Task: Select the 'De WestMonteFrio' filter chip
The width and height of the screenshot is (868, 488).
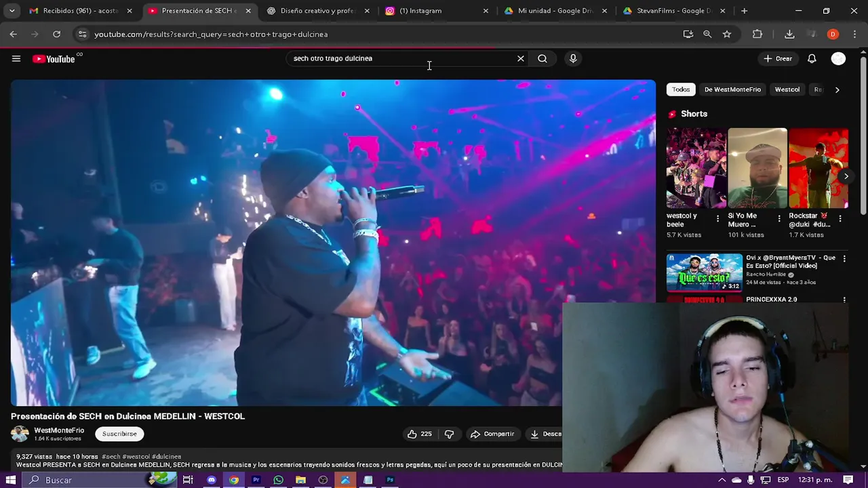Action: point(732,89)
